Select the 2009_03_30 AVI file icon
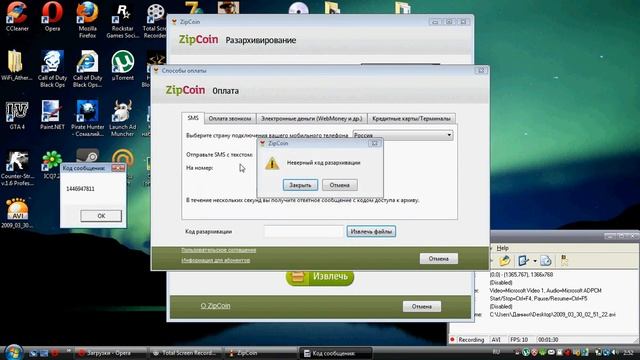 pos(17,213)
